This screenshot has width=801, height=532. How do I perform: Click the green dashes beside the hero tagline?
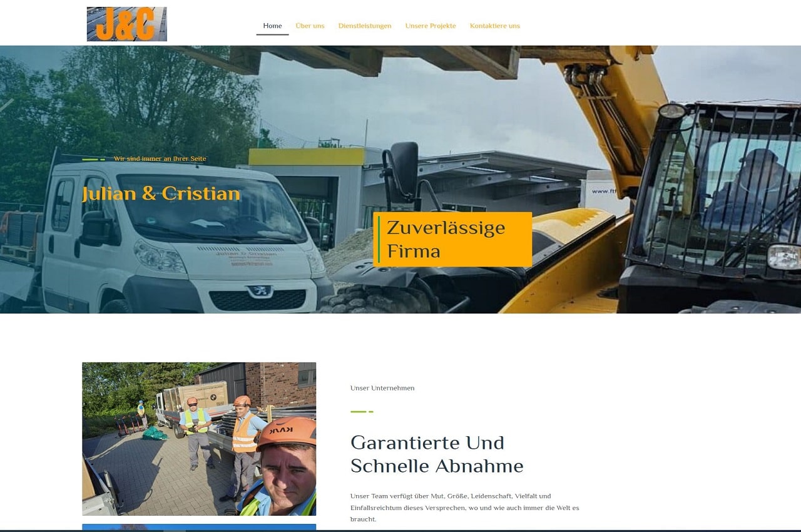93,160
